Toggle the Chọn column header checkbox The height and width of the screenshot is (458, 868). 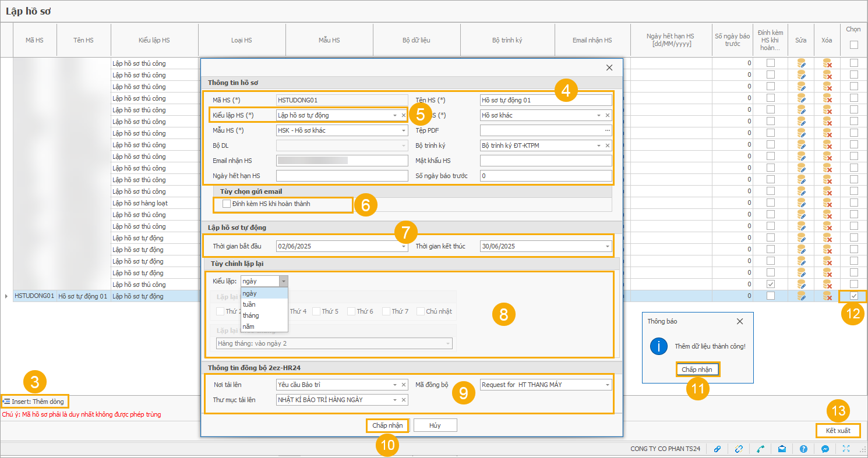pyautogui.click(x=853, y=45)
